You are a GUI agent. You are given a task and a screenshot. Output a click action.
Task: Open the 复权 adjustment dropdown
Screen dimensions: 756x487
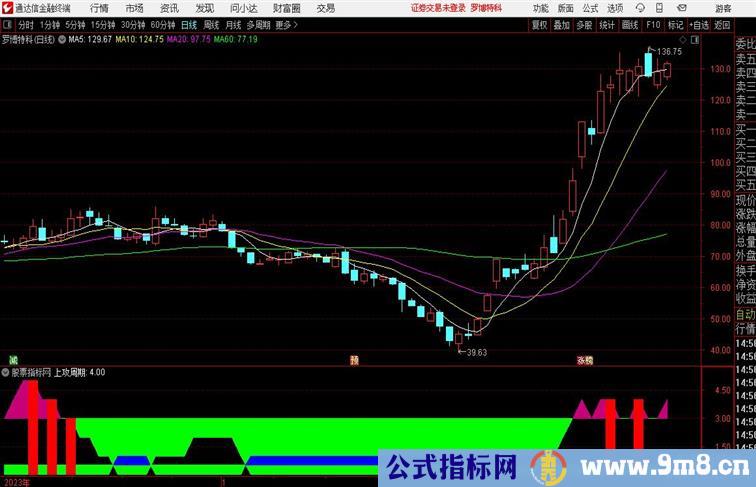coord(540,24)
